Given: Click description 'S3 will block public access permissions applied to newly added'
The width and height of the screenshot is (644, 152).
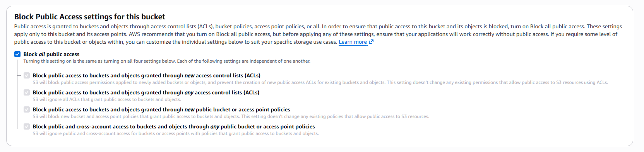Looking at the screenshot, I should click(x=320, y=82).
